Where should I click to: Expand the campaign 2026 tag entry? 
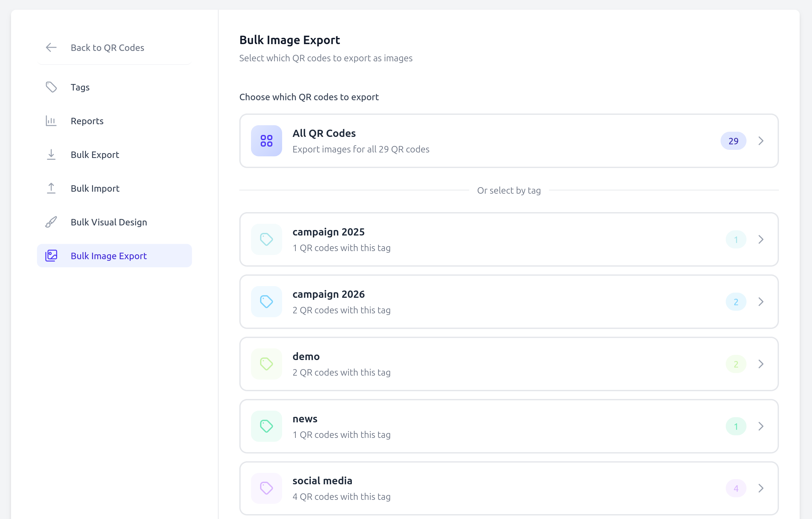coord(761,301)
